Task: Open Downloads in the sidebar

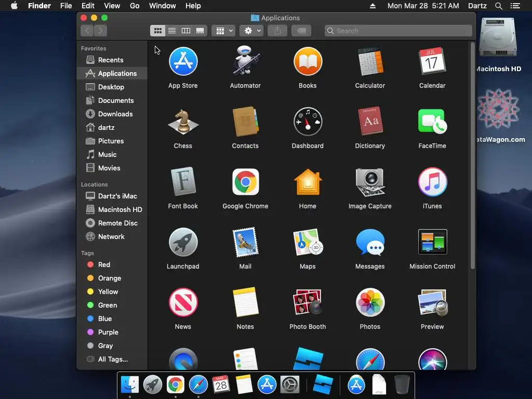Action: click(112, 114)
